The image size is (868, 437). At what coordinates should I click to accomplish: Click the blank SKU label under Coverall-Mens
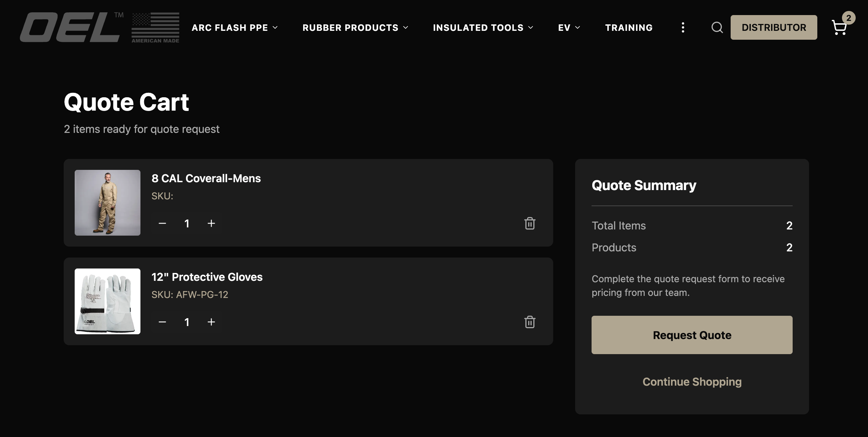162,196
